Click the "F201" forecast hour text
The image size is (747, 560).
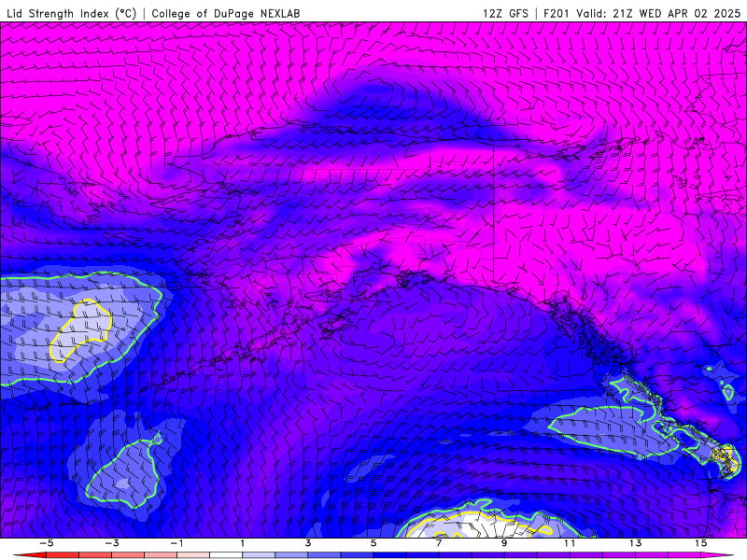coord(556,13)
